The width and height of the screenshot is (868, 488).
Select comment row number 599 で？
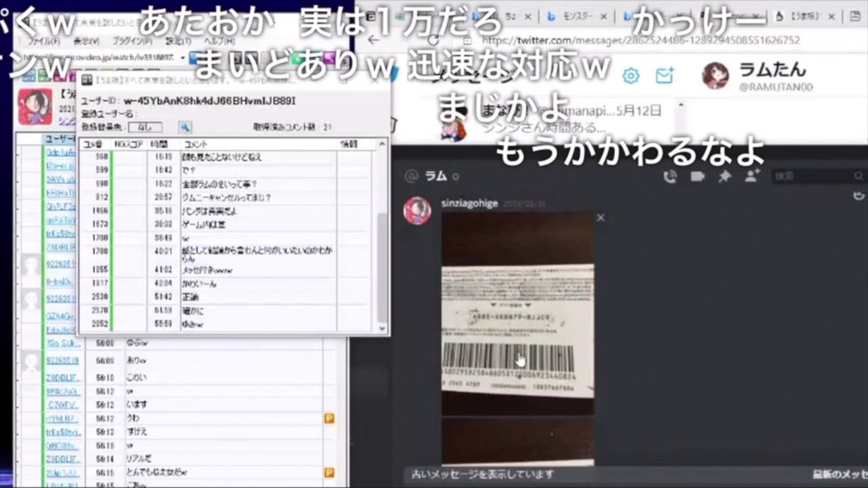point(227,171)
